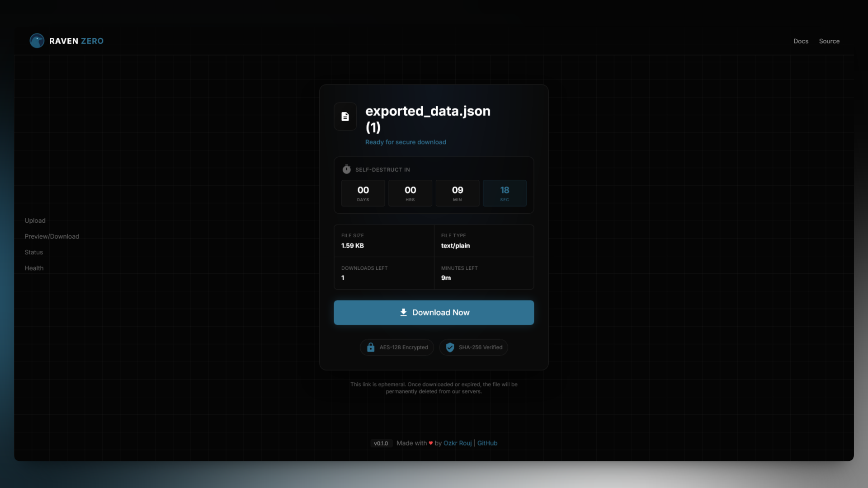View Source from the top navigation
Screen dimensions: 868x488
(x=829, y=41)
